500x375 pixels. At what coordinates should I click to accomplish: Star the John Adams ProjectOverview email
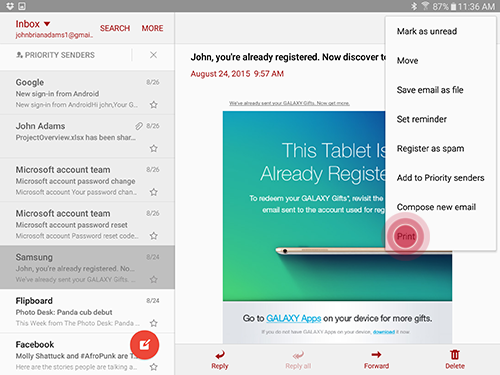point(153,148)
